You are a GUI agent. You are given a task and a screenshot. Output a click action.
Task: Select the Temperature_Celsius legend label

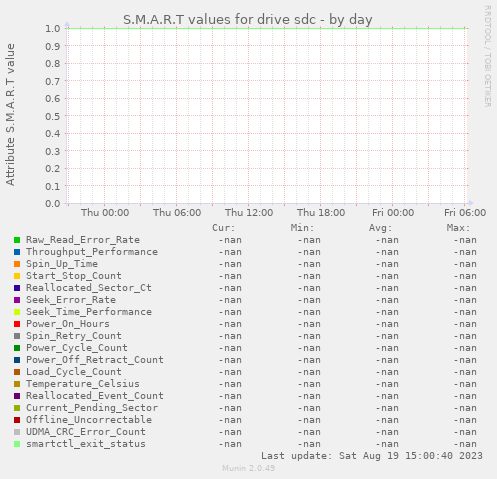point(83,384)
